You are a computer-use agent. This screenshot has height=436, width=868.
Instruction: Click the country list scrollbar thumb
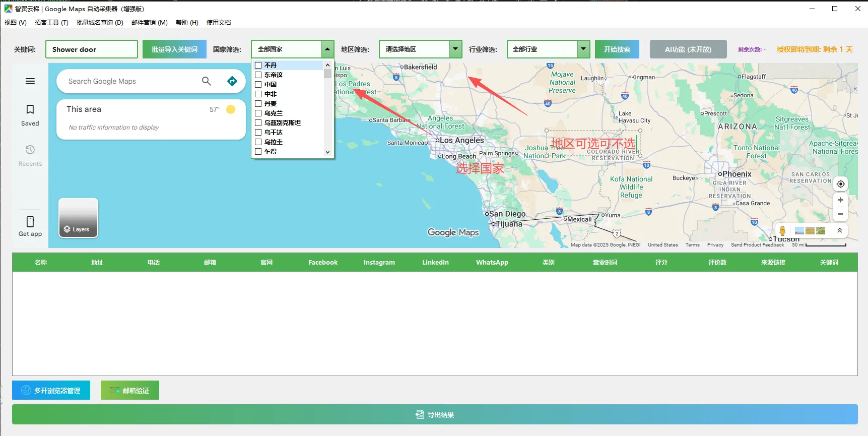pos(327,74)
